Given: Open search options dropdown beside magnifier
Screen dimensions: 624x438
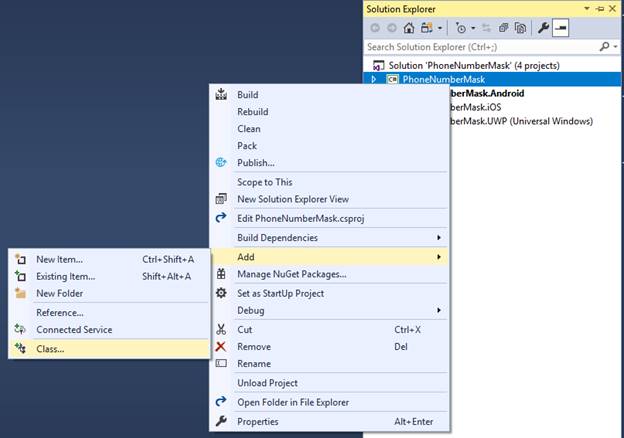Looking at the screenshot, I should (x=615, y=47).
